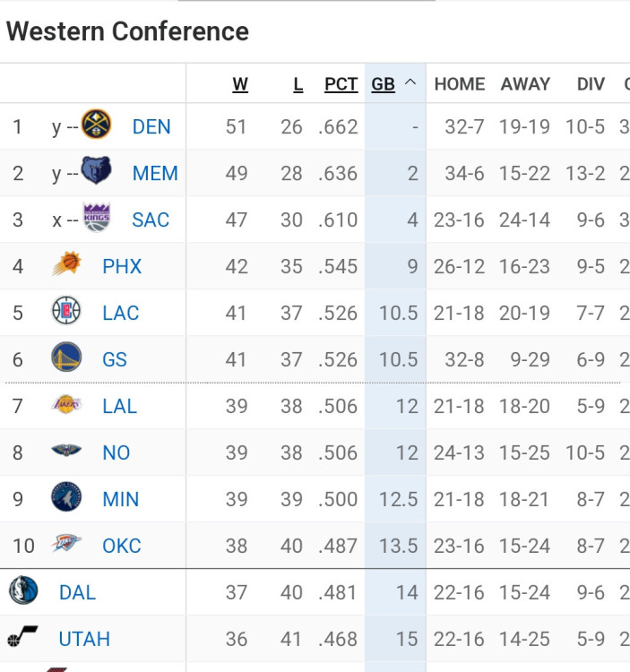Sort standings by the GB column

point(384,84)
